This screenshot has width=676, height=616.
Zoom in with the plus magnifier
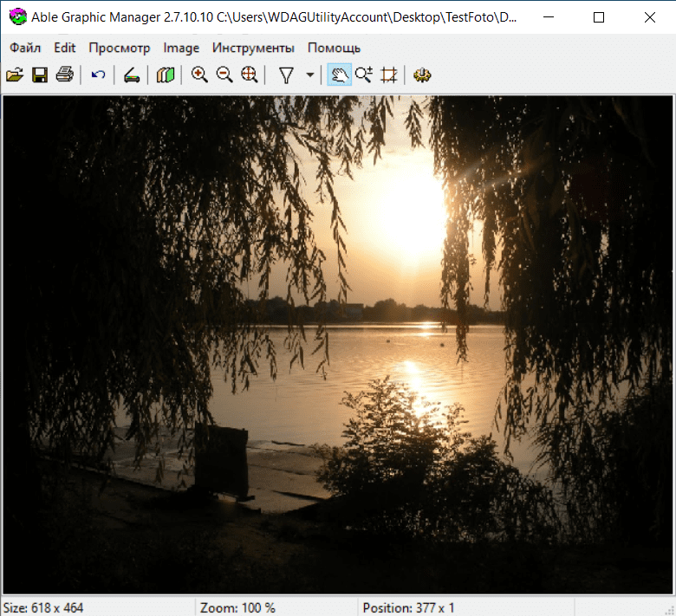(199, 75)
